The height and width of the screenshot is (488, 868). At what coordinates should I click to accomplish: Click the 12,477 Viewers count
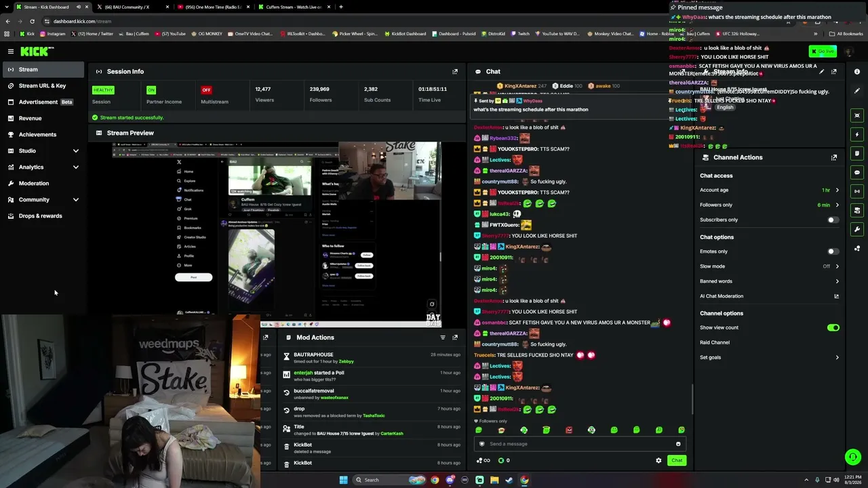click(264, 94)
